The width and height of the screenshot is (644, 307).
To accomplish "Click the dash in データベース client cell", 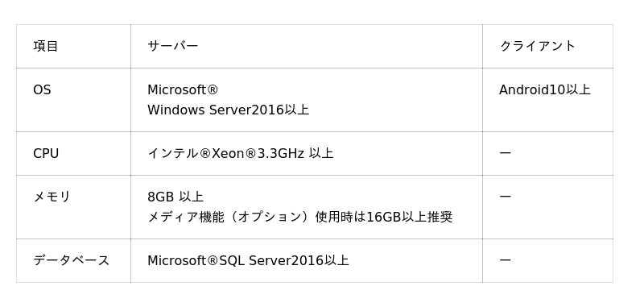I will [x=506, y=260].
